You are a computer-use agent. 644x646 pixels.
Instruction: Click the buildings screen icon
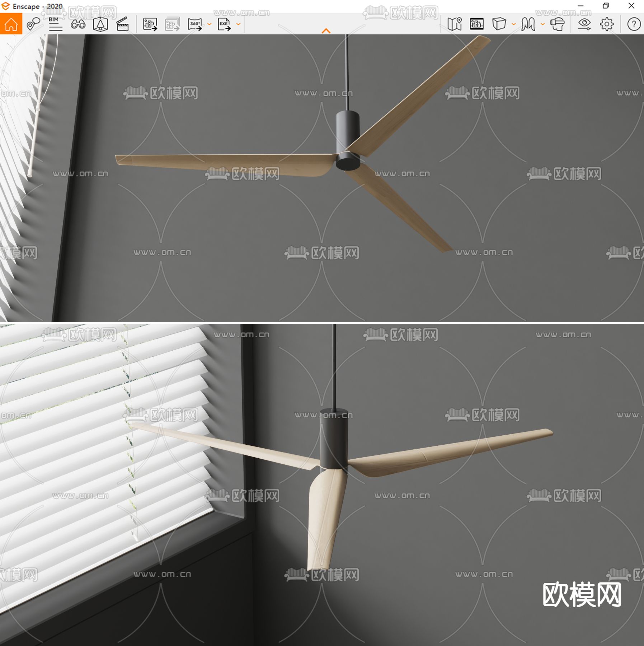point(477,24)
